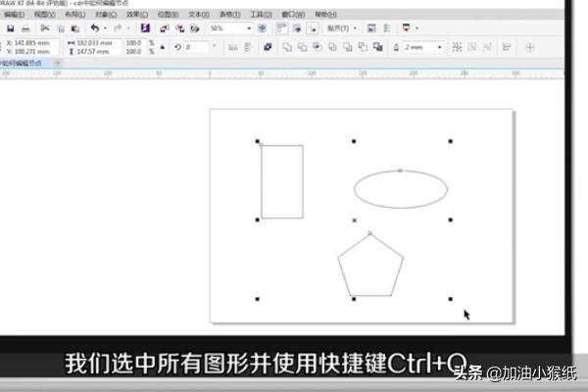Click the new document plus tab
The image size is (588, 392).
(x=58, y=63)
